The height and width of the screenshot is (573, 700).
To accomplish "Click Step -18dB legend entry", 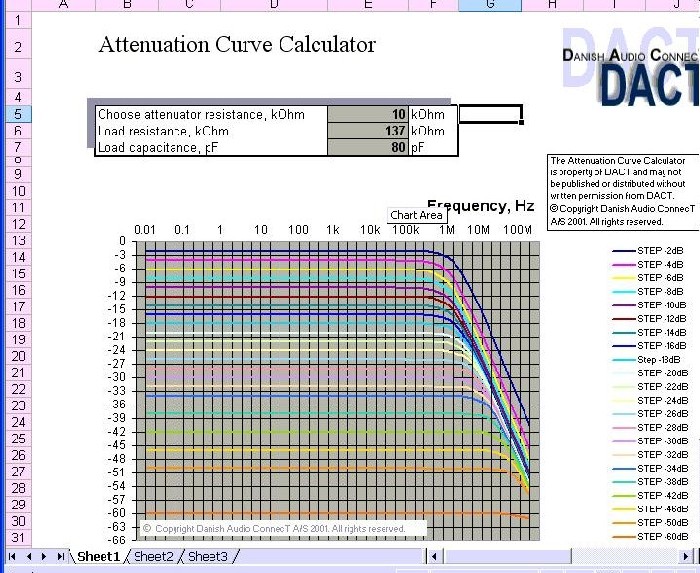I will (x=660, y=359).
